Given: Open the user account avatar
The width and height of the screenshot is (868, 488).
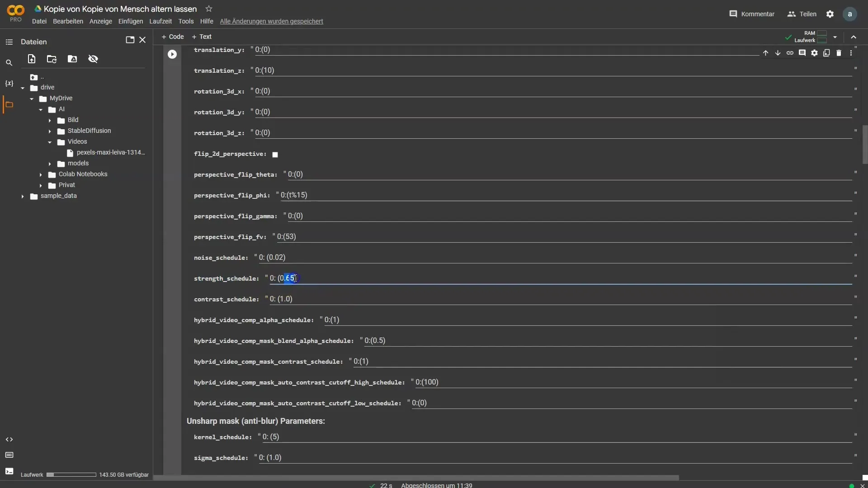Looking at the screenshot, I should point(850,14).
